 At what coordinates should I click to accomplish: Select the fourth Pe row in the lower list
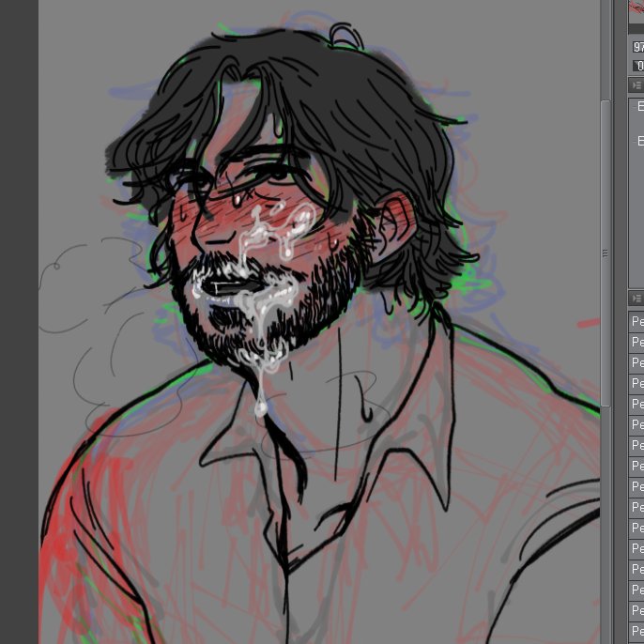(637, 383)
